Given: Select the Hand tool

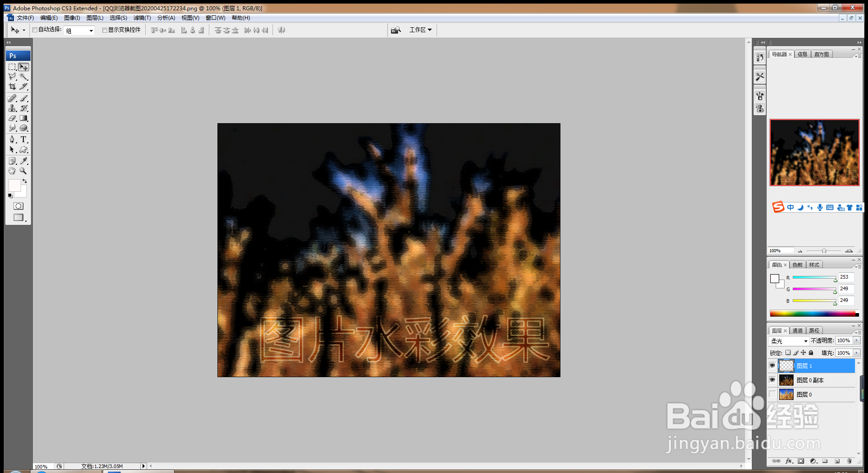Looking at the screenshot, I should (x=13, y=171).
